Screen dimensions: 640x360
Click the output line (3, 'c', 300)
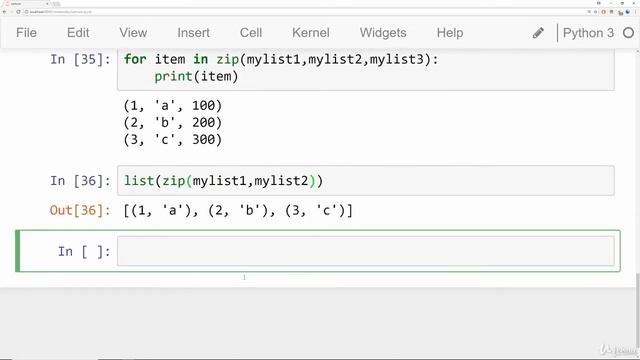pos(173,140)
